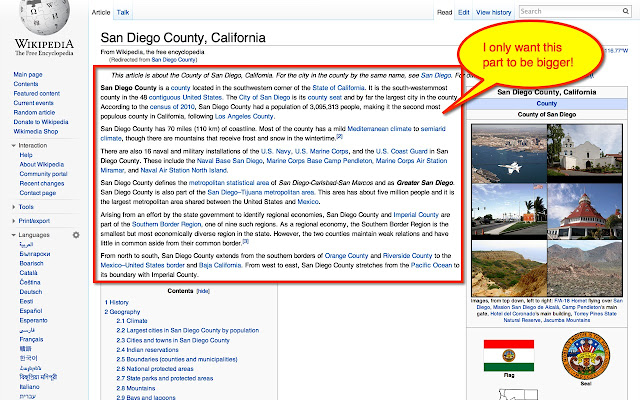The image size is (640, 400).
Task: Switch to the Article tab
Action: (x=101, y=12)
